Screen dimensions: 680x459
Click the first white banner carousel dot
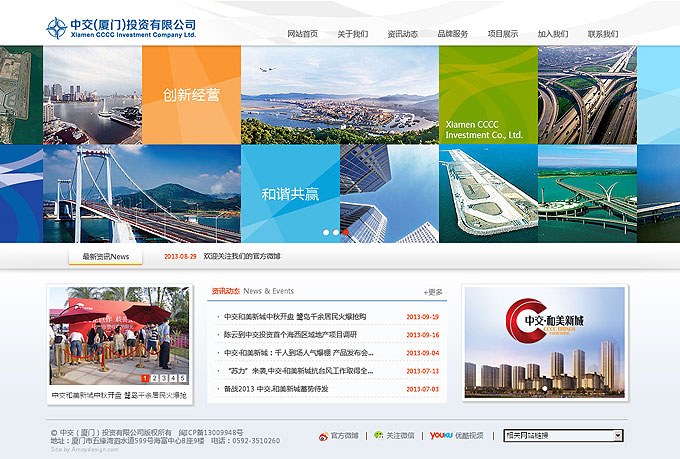tap(325, 232)
